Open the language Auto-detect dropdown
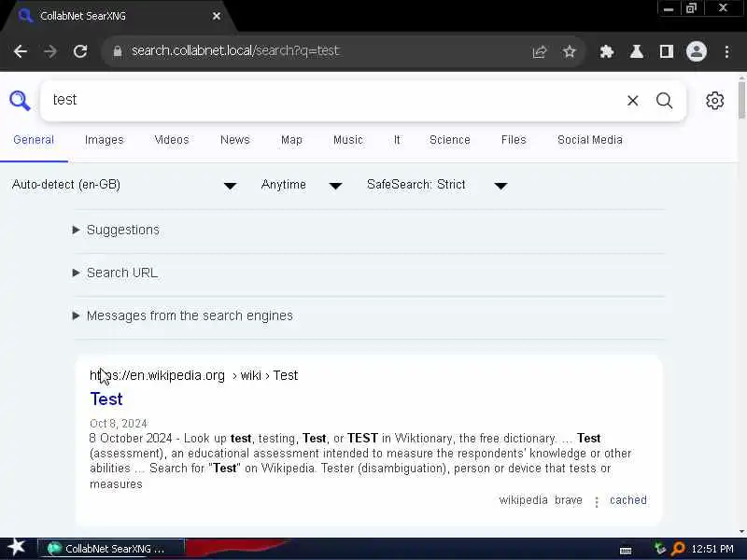747x560 pixels. pos(124,185)
